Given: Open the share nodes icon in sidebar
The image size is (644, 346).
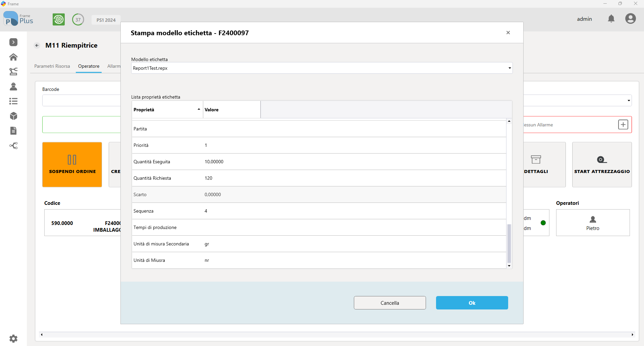Looking at the screenshot, I should click(x=13, y=146).
